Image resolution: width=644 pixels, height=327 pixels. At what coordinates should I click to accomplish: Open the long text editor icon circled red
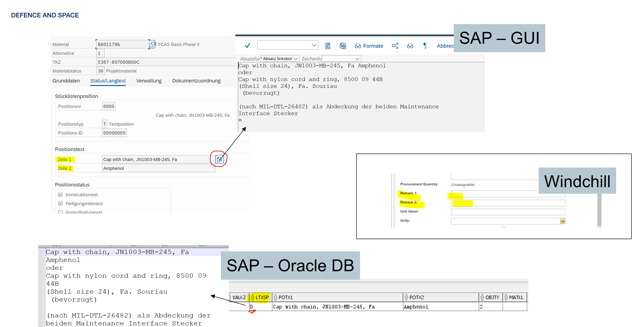point(219,159)
